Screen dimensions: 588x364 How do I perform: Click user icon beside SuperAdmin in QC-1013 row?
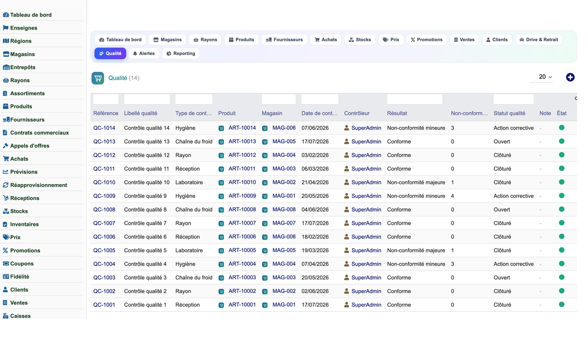[347, 142]
